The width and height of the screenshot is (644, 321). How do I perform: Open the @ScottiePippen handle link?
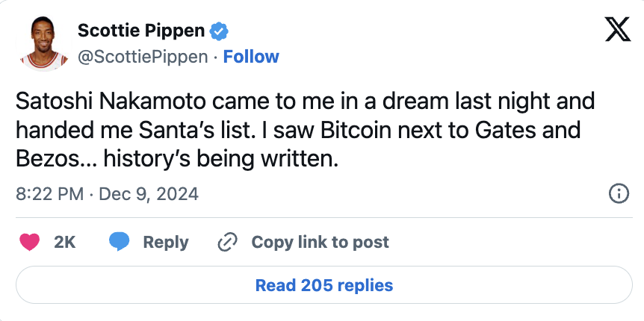143,57
